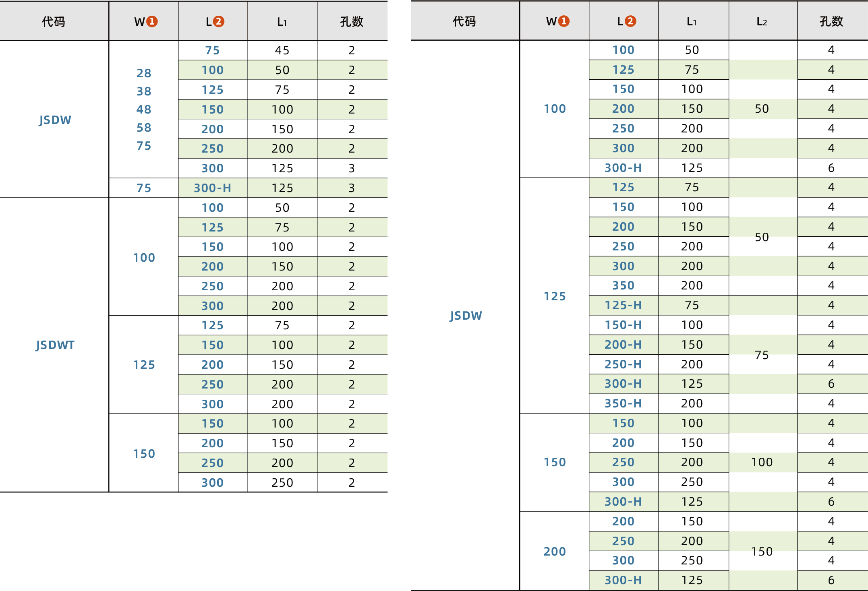Click orange circle 1 badge in left table header

point(152,21)
